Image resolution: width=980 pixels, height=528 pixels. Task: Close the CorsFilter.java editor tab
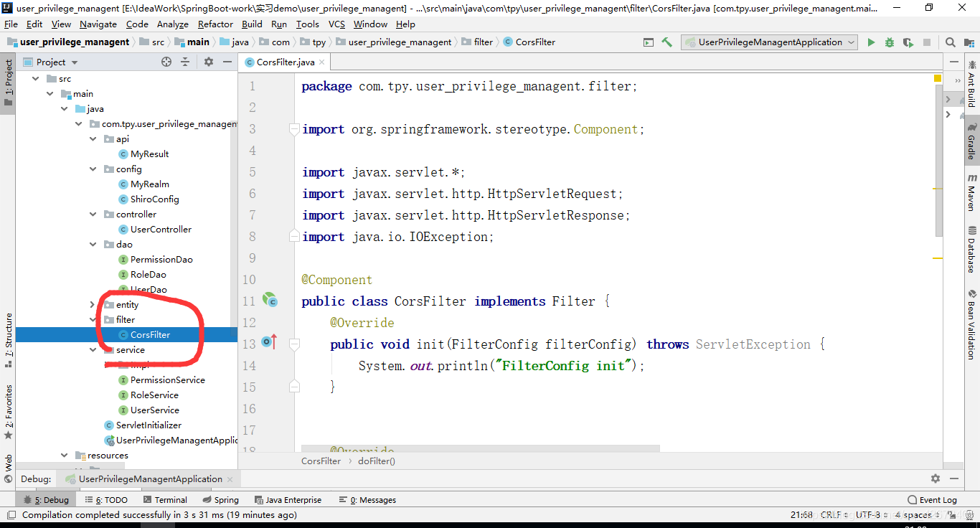[x=323, y=62]
